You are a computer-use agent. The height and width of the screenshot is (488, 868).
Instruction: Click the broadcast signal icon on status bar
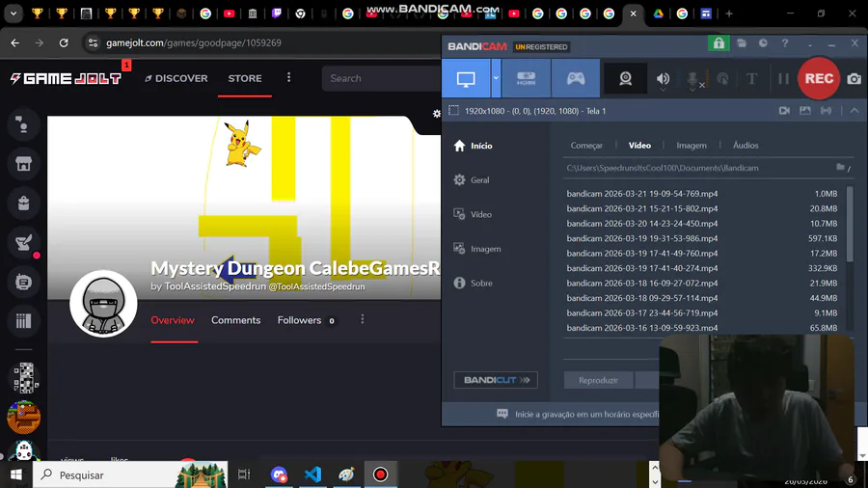coord(826,111)
